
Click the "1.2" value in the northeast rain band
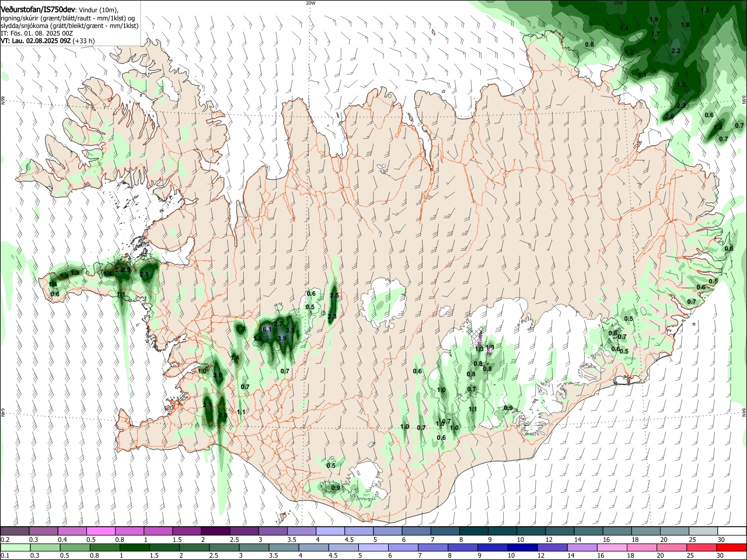pos(629,52)
